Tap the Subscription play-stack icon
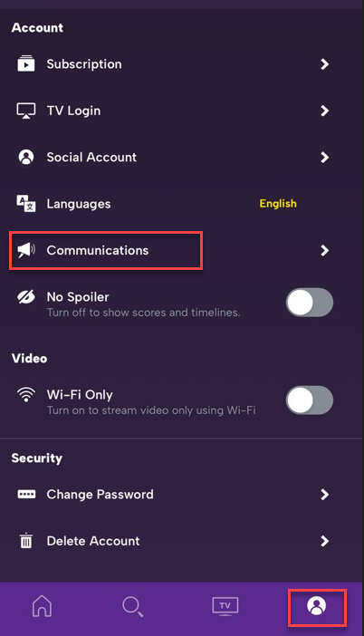The image size is (364, 636). [26, 63]
